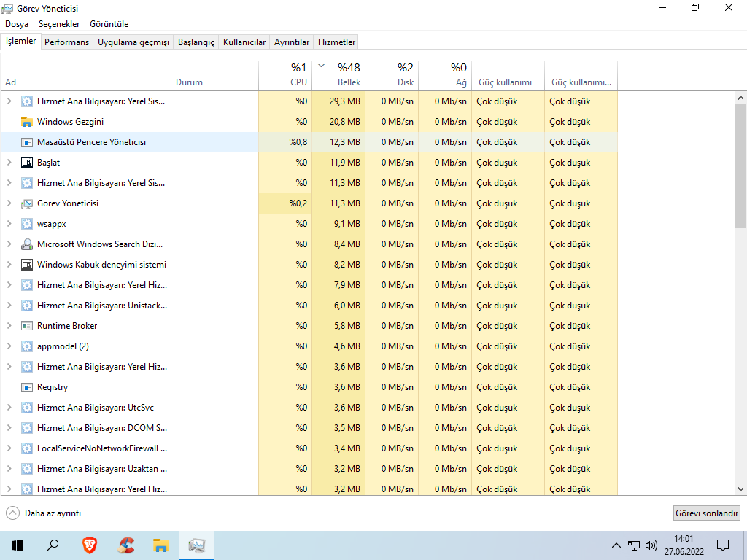
Task: Expand Microsoft Windows Search Dizi... row
Action: [x=9, y=244]
